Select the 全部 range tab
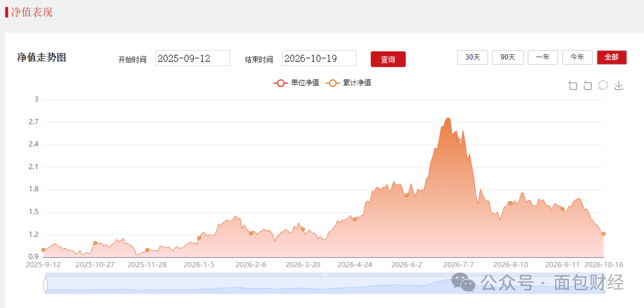Image resolution: width=644 pixels, height=308 pixels. (x=612, y=57)
